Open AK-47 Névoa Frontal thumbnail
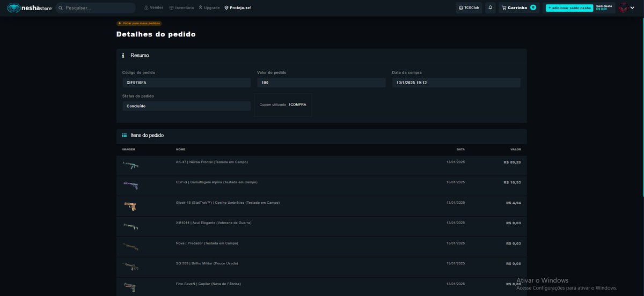The height and width of the screenshot is (296, 644). (x=130, y=166)
